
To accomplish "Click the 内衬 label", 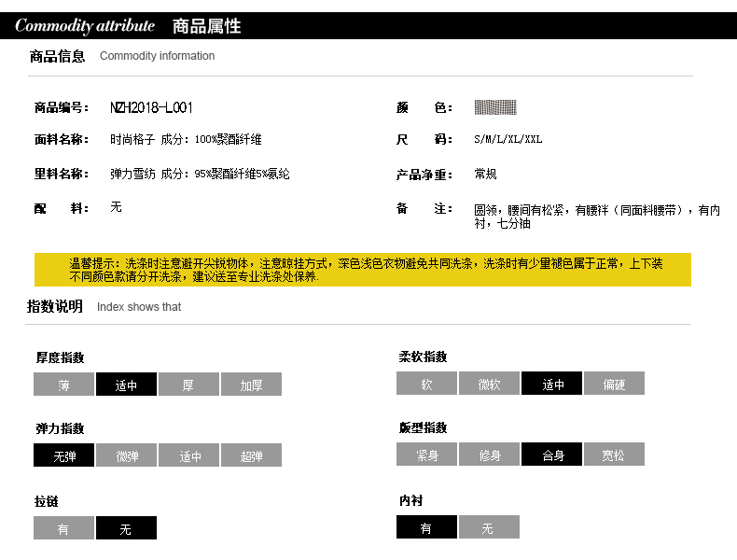I will tap(410, 501).
